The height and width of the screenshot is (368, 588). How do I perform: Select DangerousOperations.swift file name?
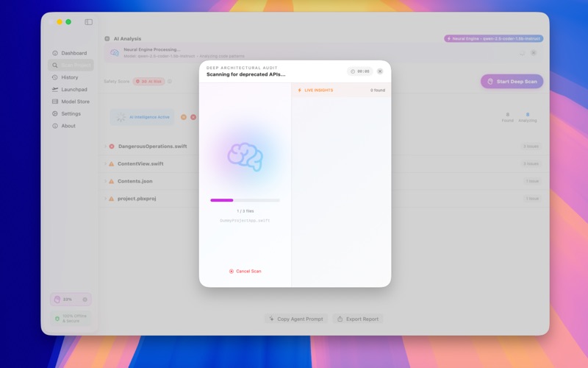coord(153,146)
